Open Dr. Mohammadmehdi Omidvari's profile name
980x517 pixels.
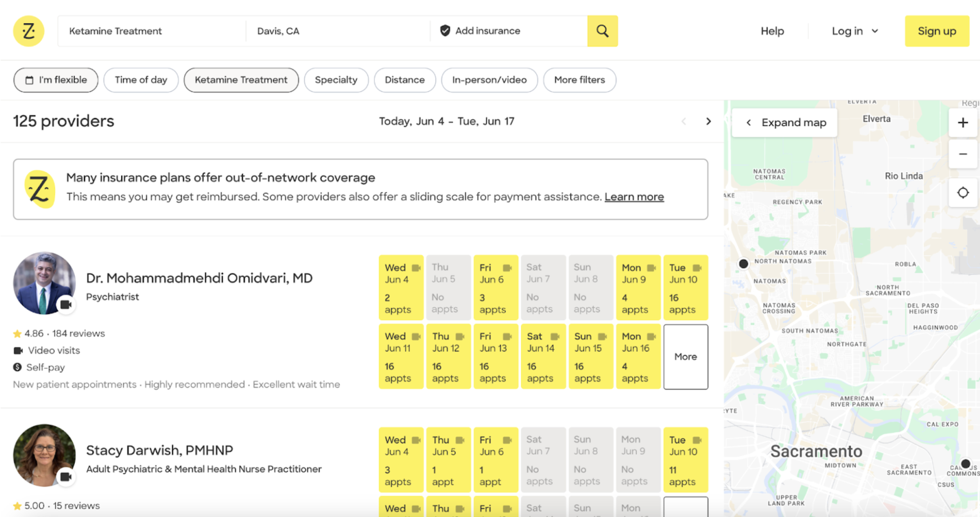199,278
